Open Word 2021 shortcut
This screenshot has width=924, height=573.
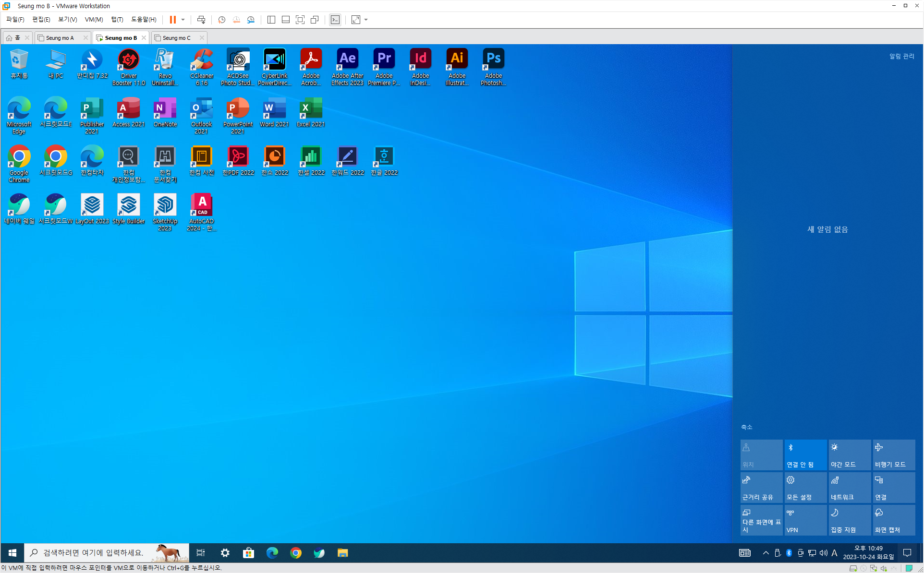(275, 112)
